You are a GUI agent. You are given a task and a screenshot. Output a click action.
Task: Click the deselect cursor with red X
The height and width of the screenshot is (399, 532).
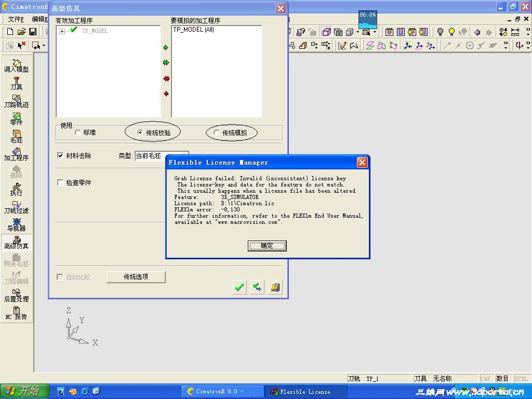22,45
